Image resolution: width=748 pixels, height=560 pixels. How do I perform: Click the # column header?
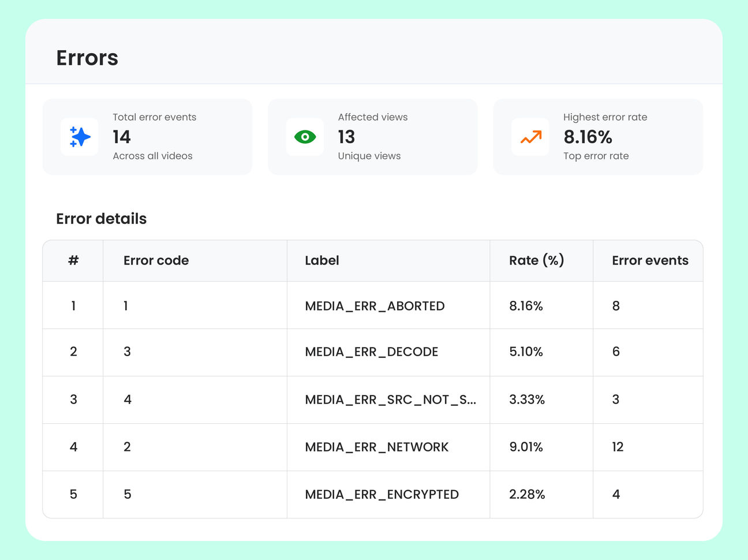click(x=73, y=260)
